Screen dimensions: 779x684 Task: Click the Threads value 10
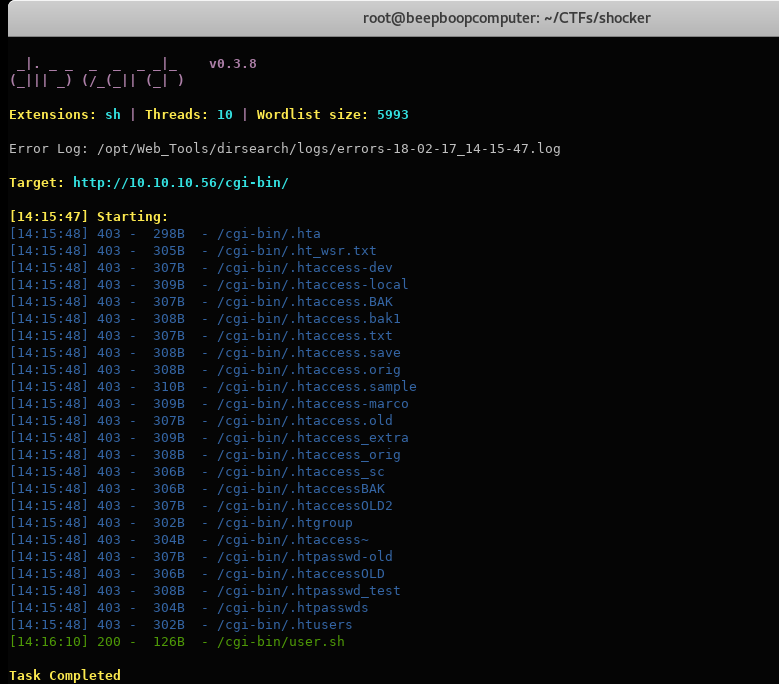224,115
